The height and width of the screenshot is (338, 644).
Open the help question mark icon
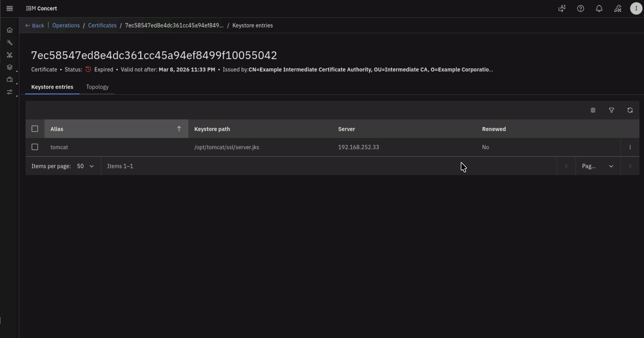(x=580, y=9)
